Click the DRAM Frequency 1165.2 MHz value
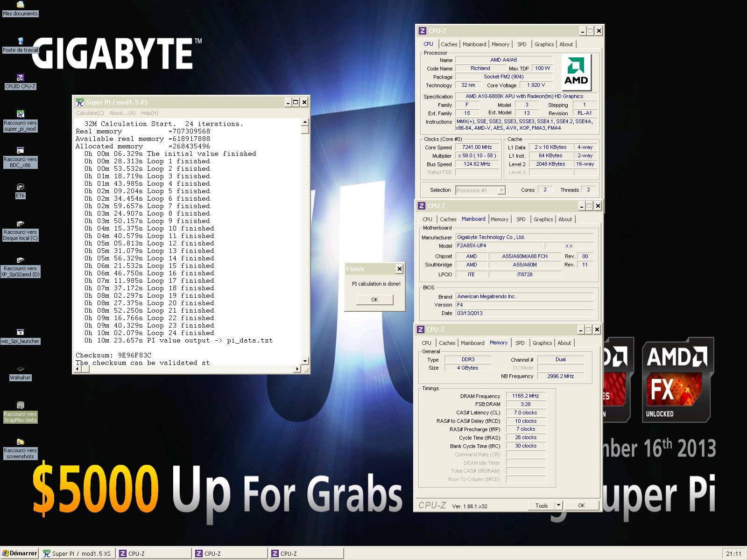 click(526, 396)
